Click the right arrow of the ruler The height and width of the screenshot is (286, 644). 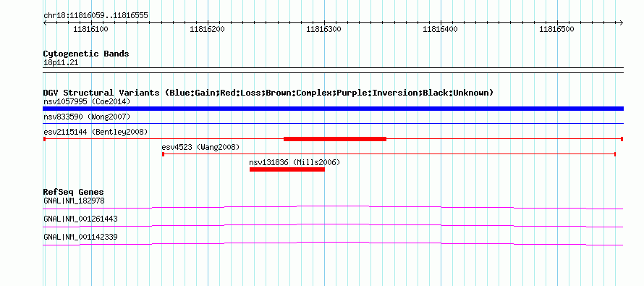(621, 23)
